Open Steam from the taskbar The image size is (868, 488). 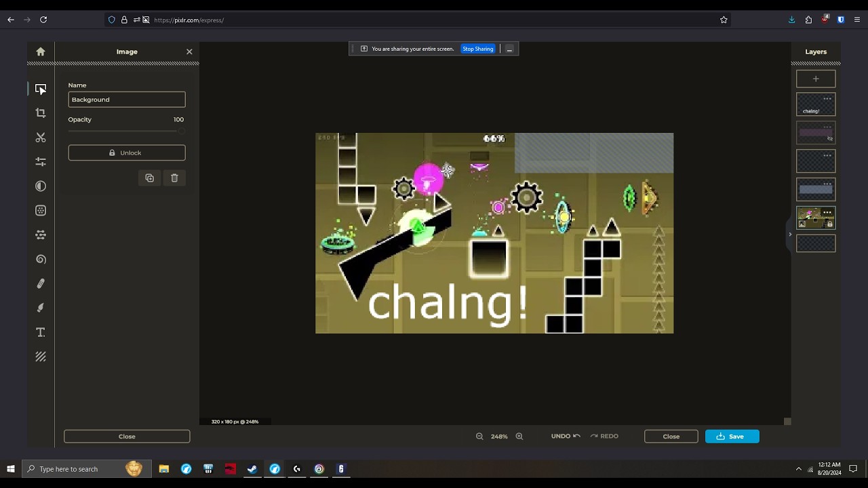pyautogui.click(x=252, y=469)
